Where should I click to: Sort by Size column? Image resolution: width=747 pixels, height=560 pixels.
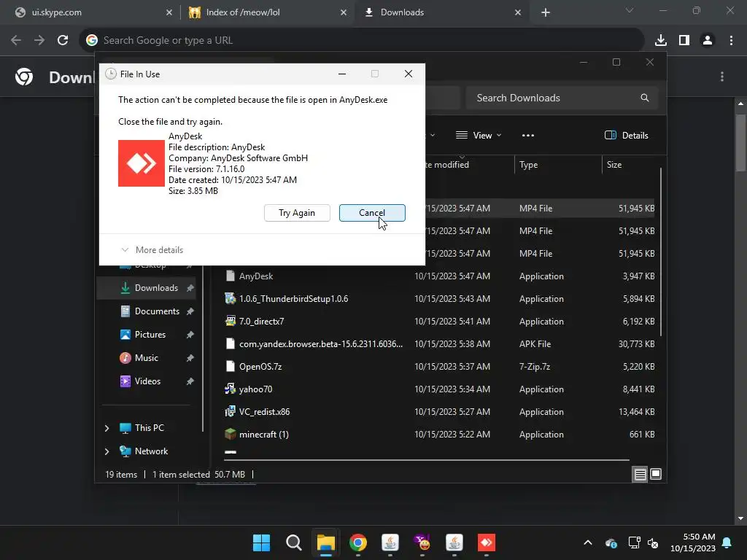pyautogui.click(x=614, y=165)
